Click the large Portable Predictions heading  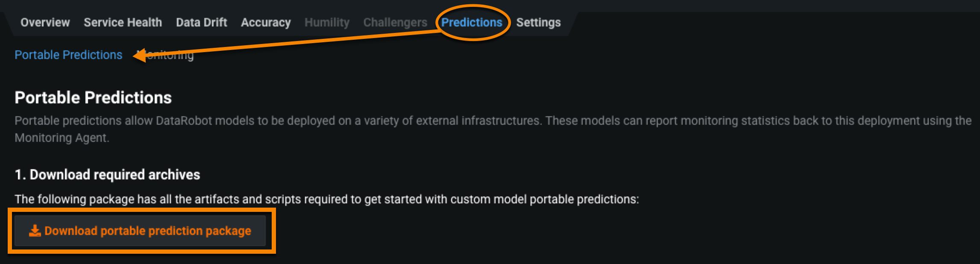(93, 98)
